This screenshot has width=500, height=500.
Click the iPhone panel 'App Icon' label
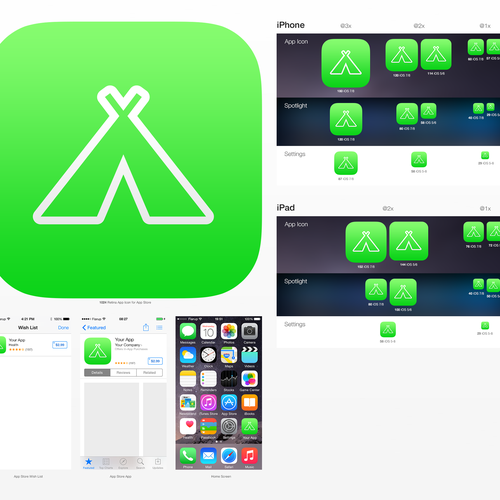click(296, 42)
